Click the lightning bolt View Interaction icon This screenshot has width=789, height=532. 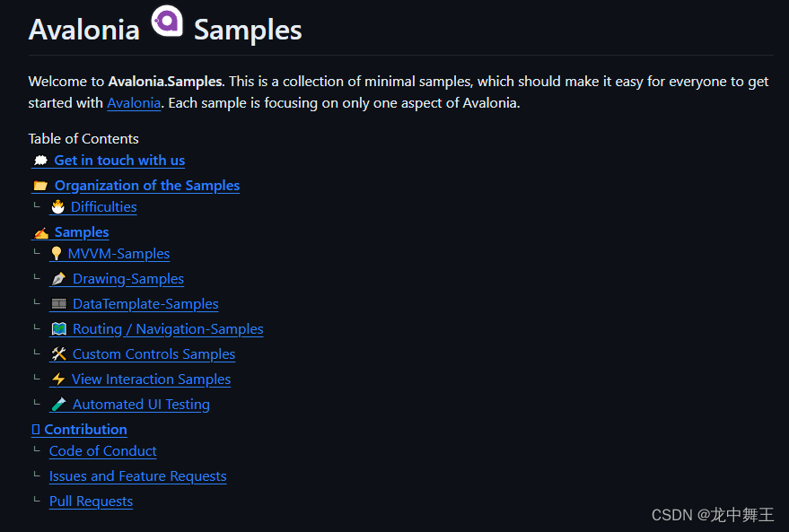pyautogui.click(x=58, y=379)
